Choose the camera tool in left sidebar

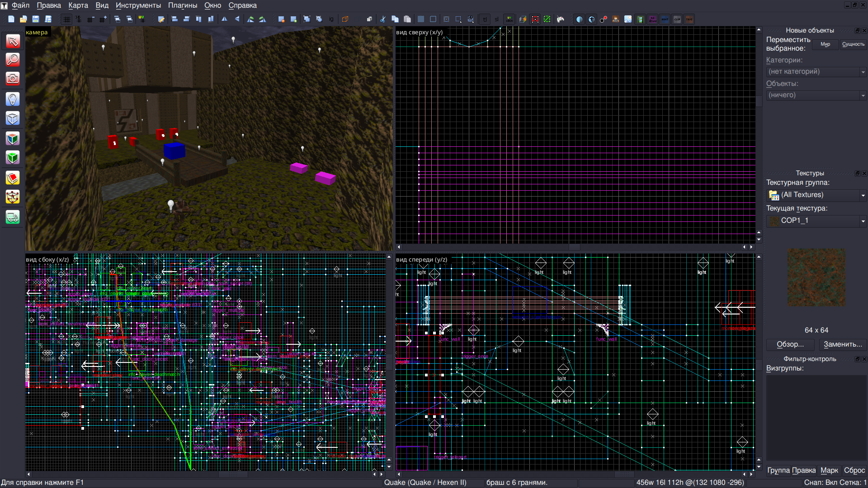click(13, 79)
